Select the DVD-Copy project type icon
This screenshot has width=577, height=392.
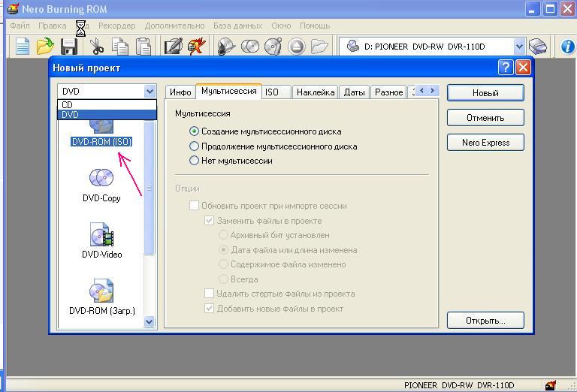click(101, 184)
